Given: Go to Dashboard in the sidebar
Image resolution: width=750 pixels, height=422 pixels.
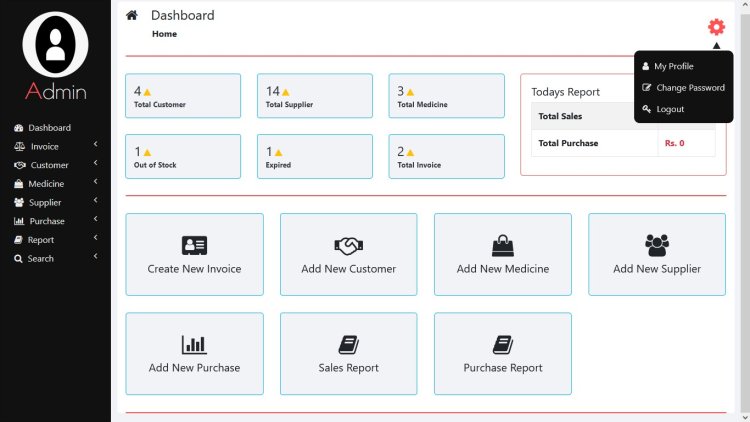Looking at the screenshot, I should point(49,128).
